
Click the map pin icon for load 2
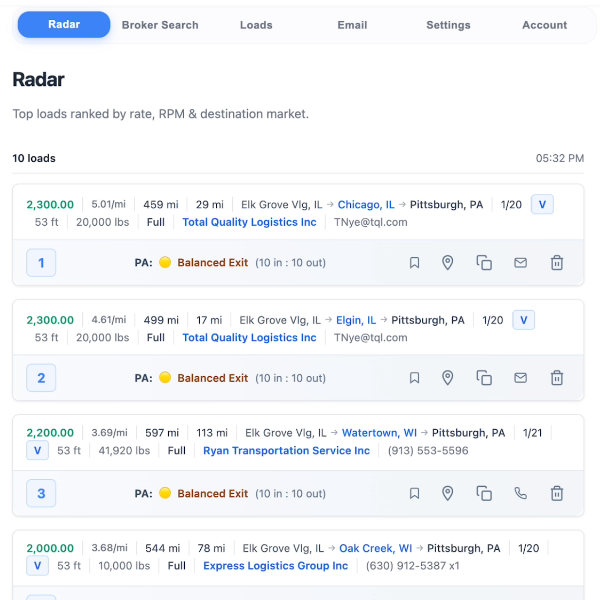pyautogui.click(x=448, y=378)
